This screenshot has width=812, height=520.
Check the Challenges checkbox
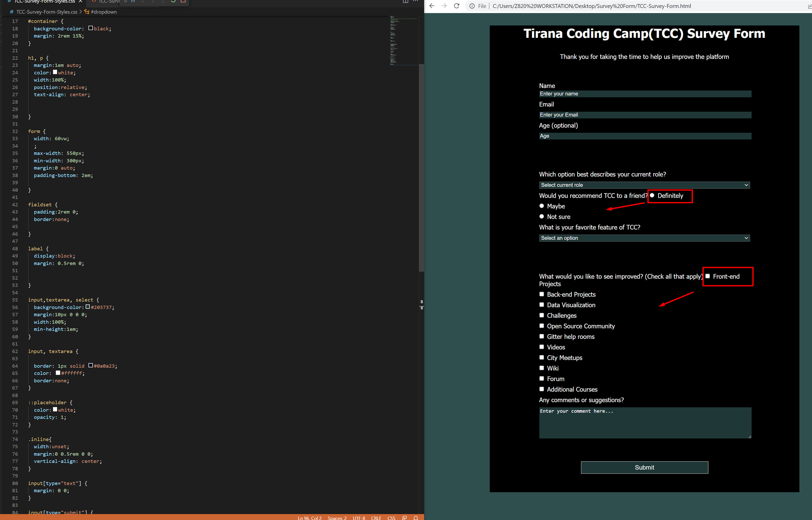[x=542, y=315]
